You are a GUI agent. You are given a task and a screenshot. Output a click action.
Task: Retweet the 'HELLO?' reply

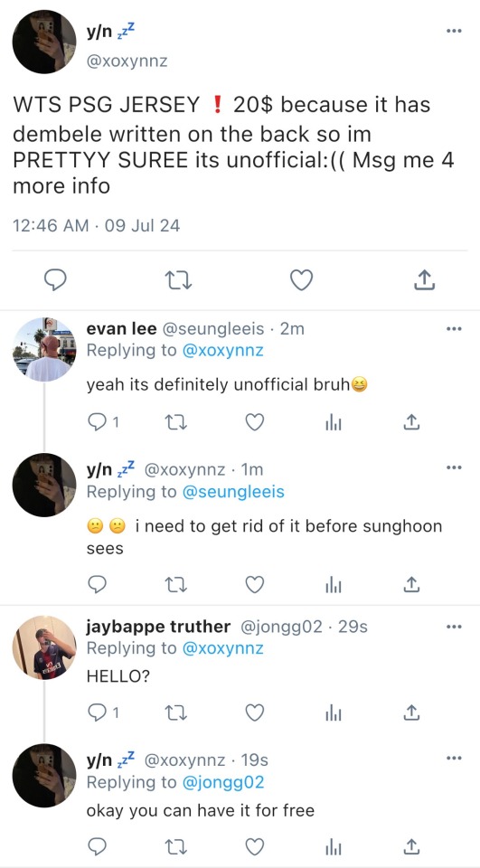pyautogui.click(x=176, y=713)
